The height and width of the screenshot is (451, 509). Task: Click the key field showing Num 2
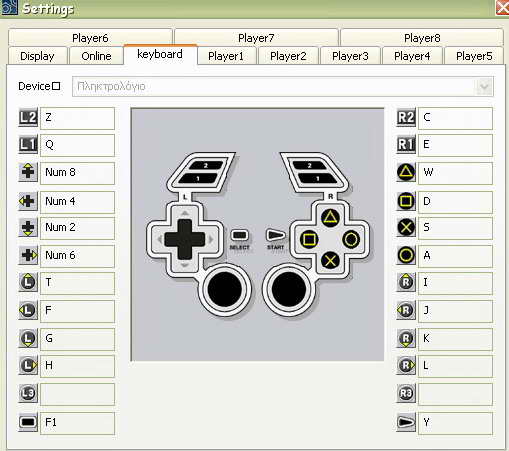[77, 228]
